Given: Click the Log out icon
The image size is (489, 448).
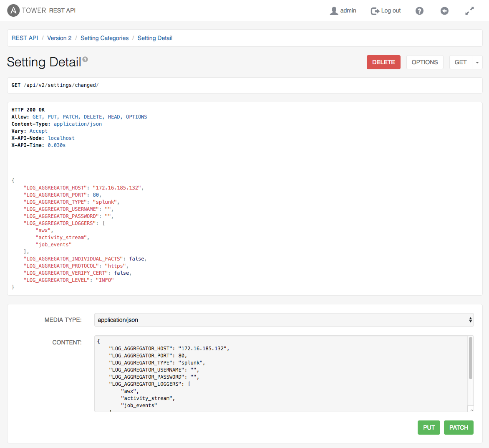Looking at the screenshot, I should point(375,11).
